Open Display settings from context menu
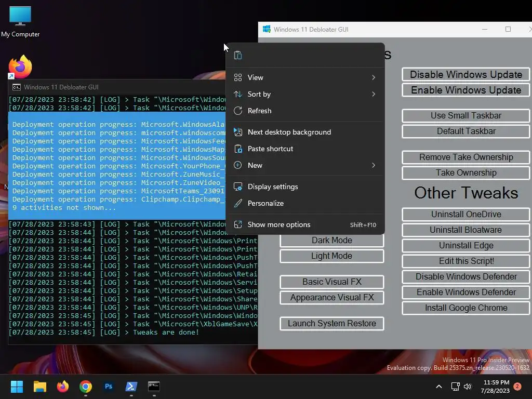 coord(305,187)
